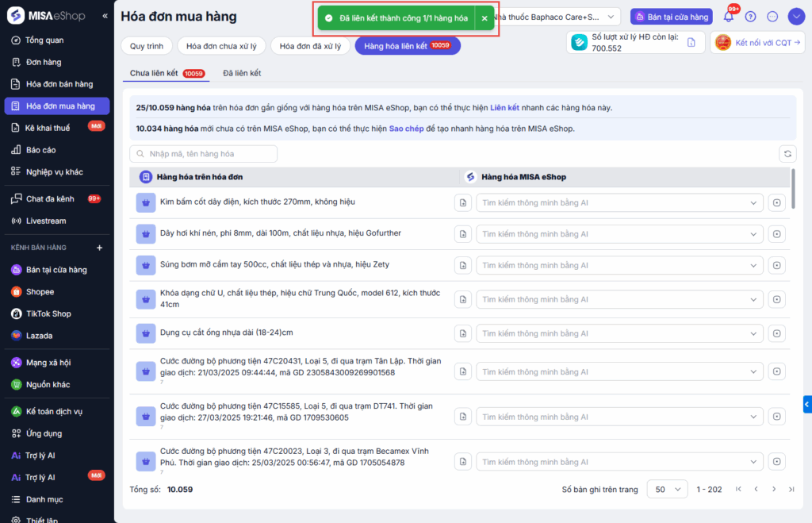Go to the last page
The image size is (812, 523).
coord(791,490)
